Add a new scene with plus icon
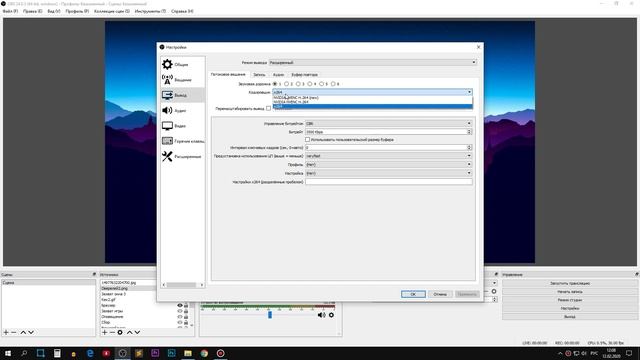Screen dimensions: 640x360 click(6, 332)
